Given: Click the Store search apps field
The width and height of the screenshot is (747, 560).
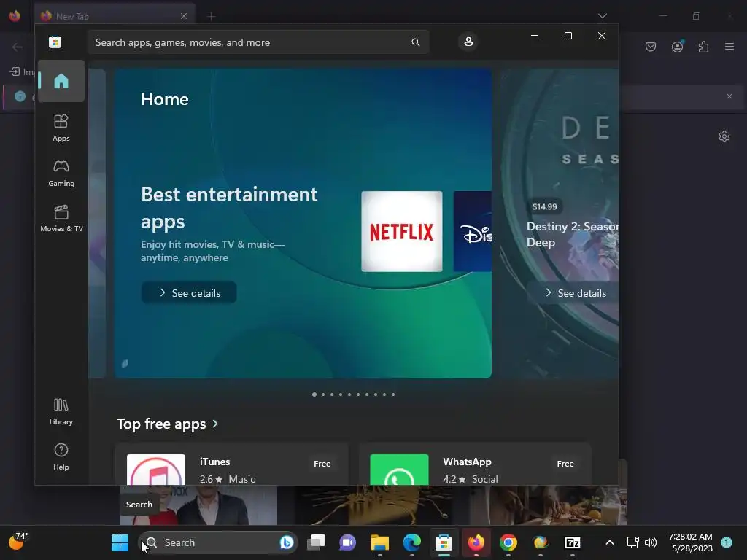Looking at the screenshot, I should point(258,42).
